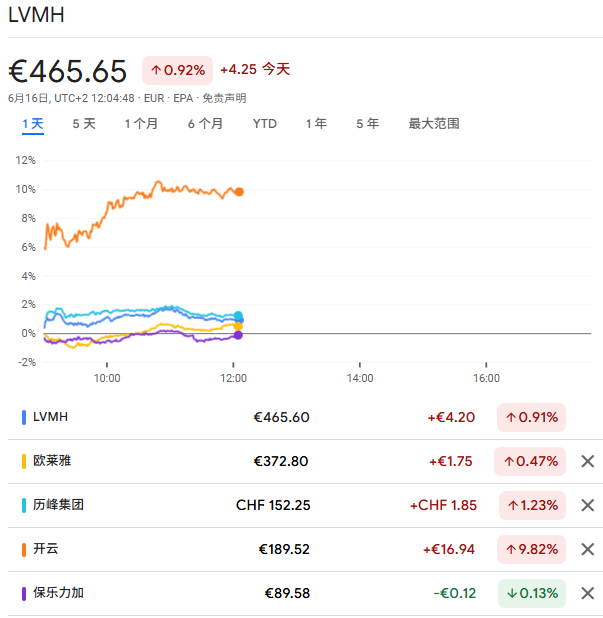The width and height of the screenshot is (603, 618).
Task: Click the cyan 历峰集团 color marker
Action: point(24,505)
